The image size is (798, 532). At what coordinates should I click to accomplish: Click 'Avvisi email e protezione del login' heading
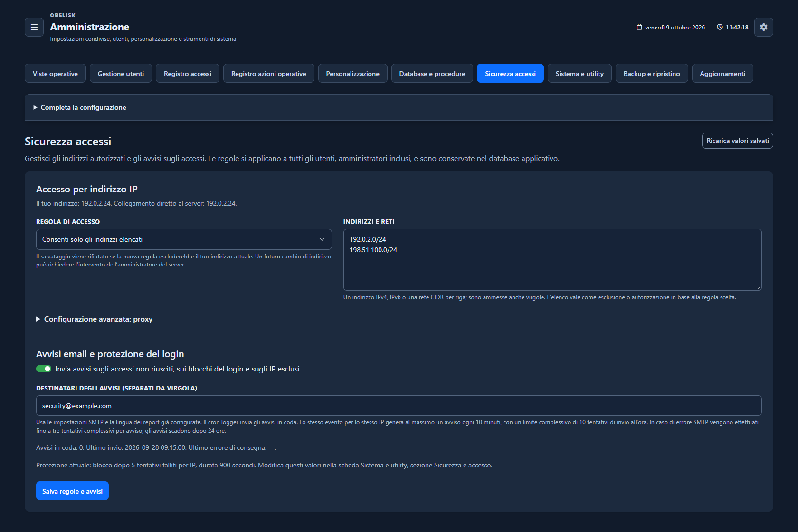110,354
